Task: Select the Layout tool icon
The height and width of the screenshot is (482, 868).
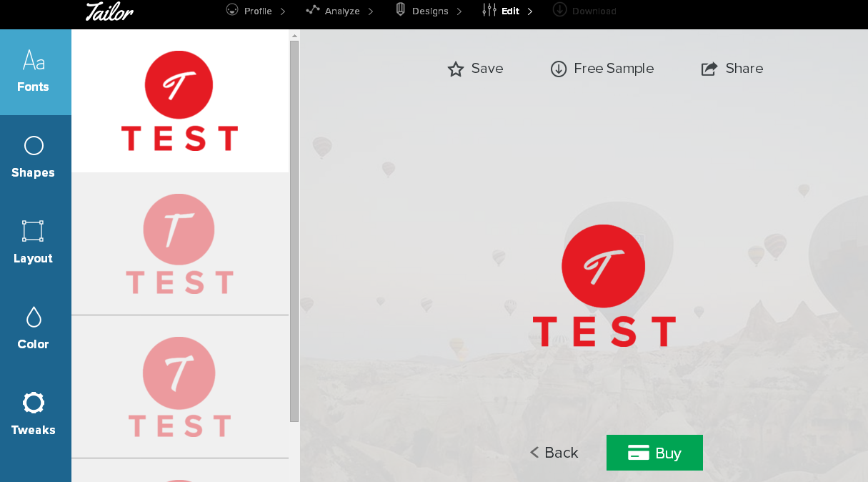Action: pyautogui.click(x=33, y=231)
